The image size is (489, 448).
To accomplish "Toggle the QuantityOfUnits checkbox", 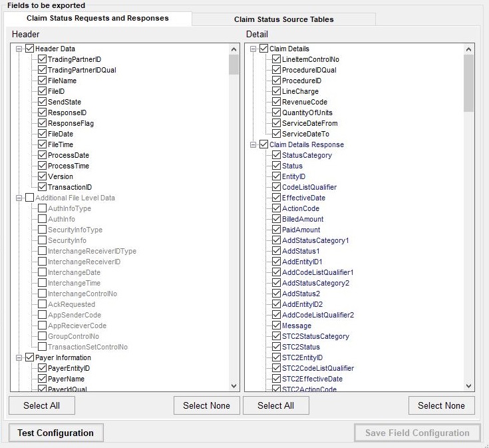I will pyautogui.click(x=276, y=112).
